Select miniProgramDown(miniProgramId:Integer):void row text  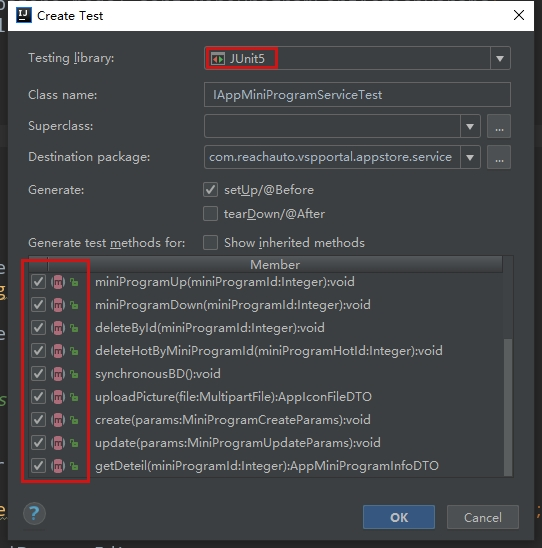[233, 305]
